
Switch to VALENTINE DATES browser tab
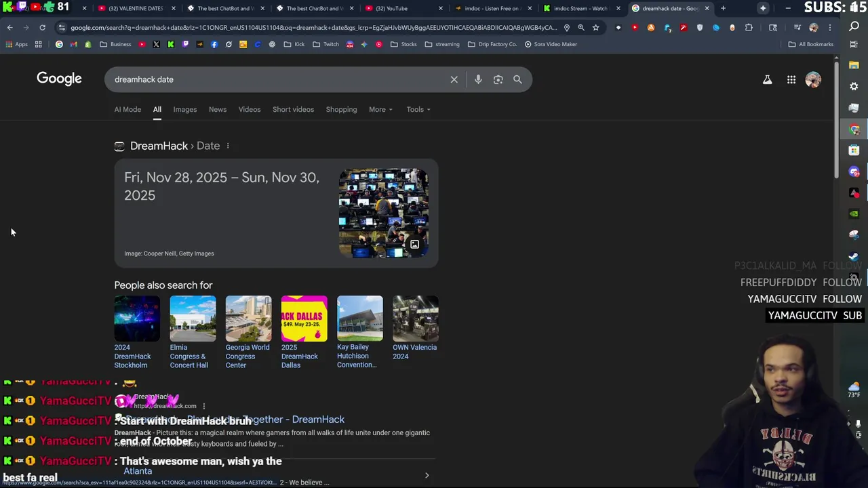pos(136,8)
